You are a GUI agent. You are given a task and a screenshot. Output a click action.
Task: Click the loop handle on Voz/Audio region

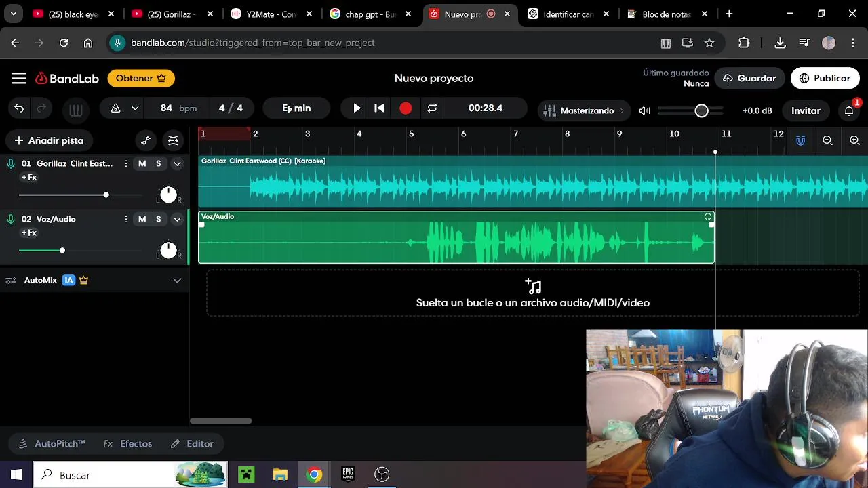coord(708,217)
